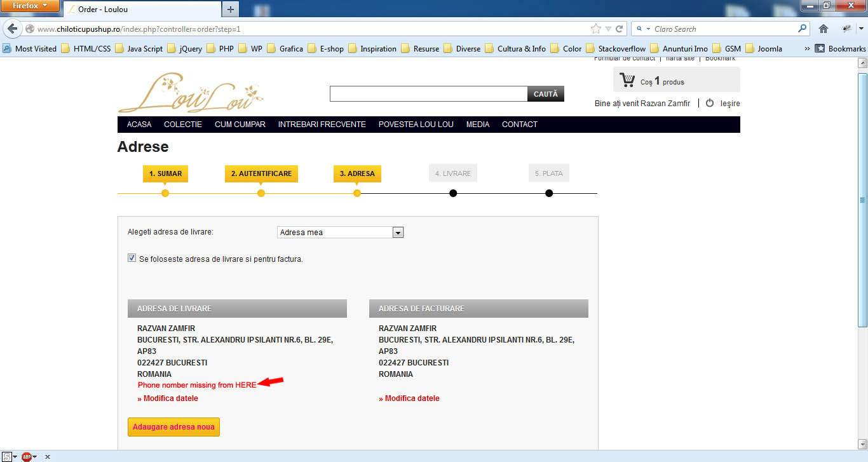Screen dimensions: 868x462
Task: Open the Grafica bookmarks folder
Action: pos(285,48)
